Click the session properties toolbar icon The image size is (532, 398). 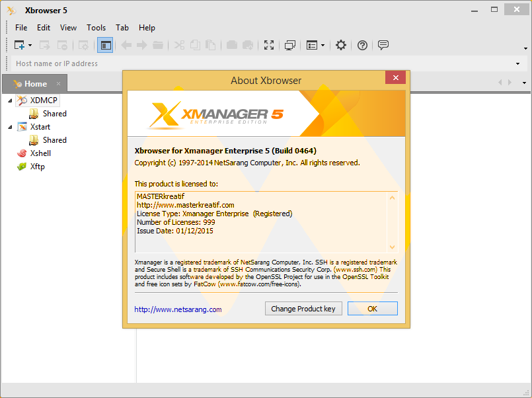coord(83,45)
